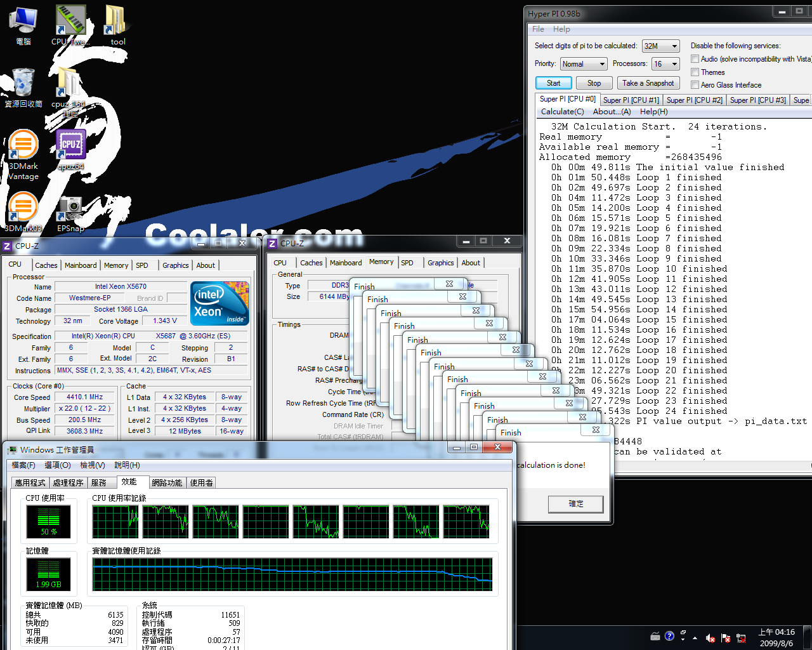The image size is (812, 650).
Task: Switch to the Super PI [CPU #1] tab
Action: [631, 100]
